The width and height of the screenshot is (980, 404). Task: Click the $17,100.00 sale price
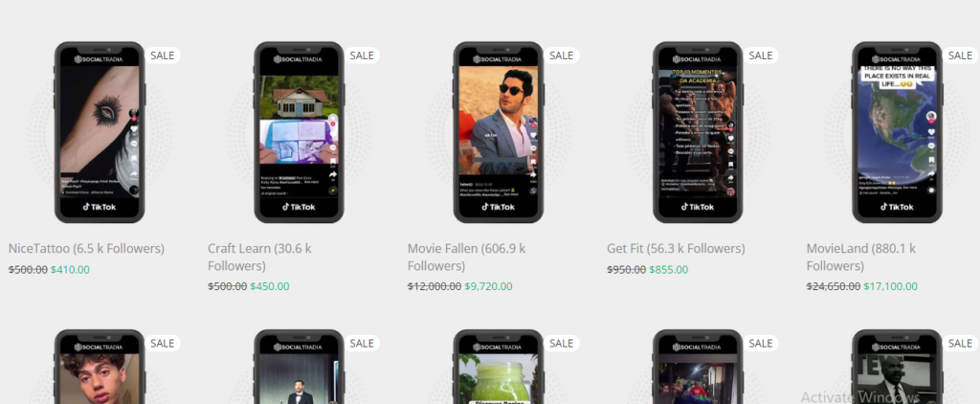click(x=891, y=286)
